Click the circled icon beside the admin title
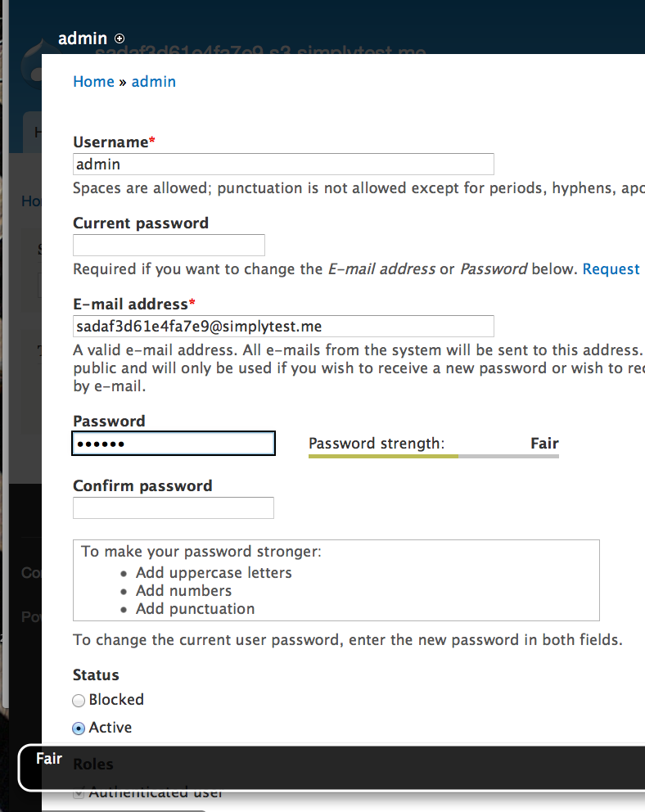 click(120, 38)
